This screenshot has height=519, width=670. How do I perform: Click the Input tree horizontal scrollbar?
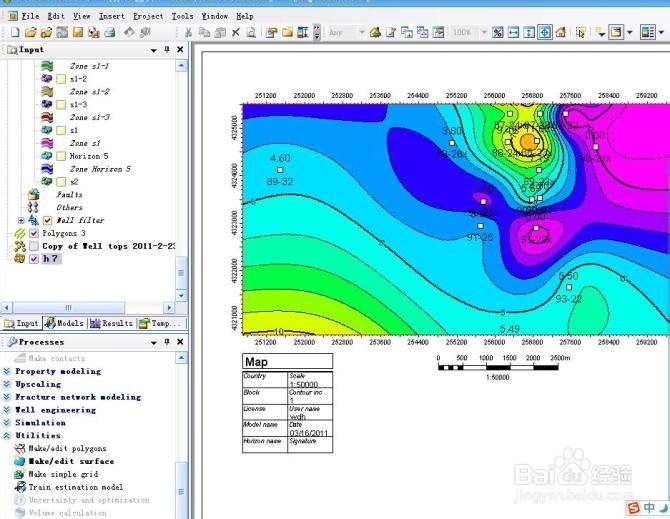pos(68,308)
